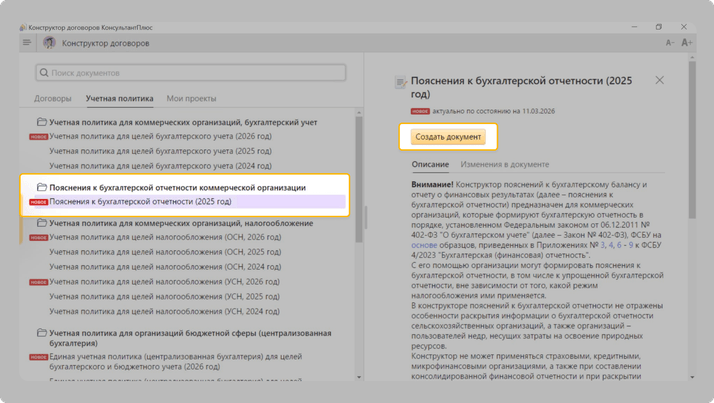The width and height of the screenshot is (714, 403).
Task: Click the document list scrollbar thumb
Action: pos(359,179)
